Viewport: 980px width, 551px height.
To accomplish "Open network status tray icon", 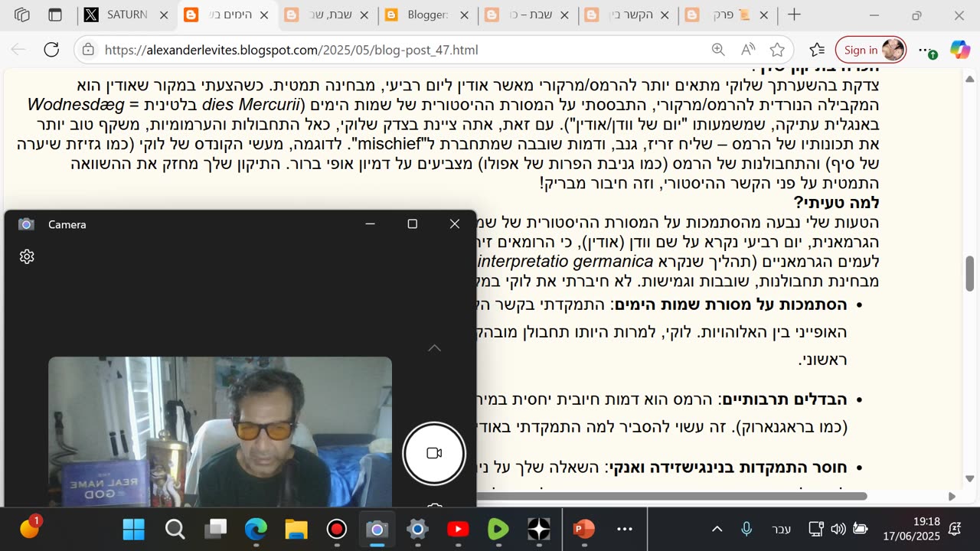I will click(x=816, y=529).
